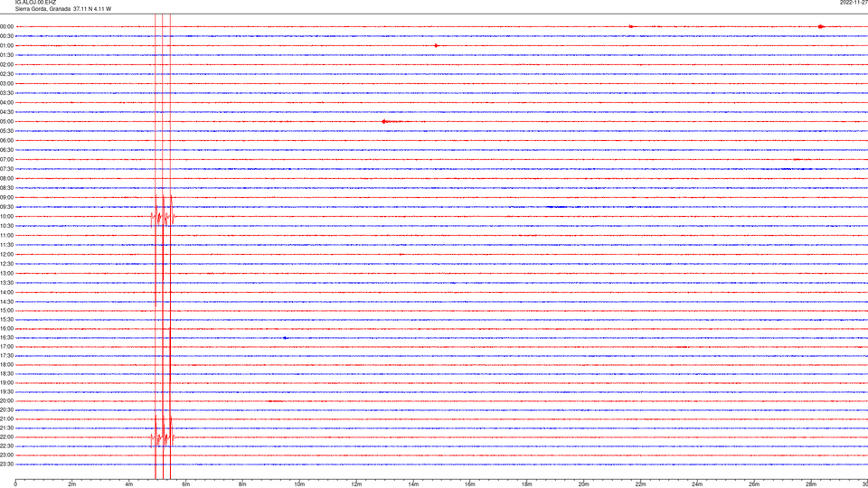This screenshot has width=868, height=488.
Task: Click the 6m tick label on time axis
Action: (x=186, y=484)
